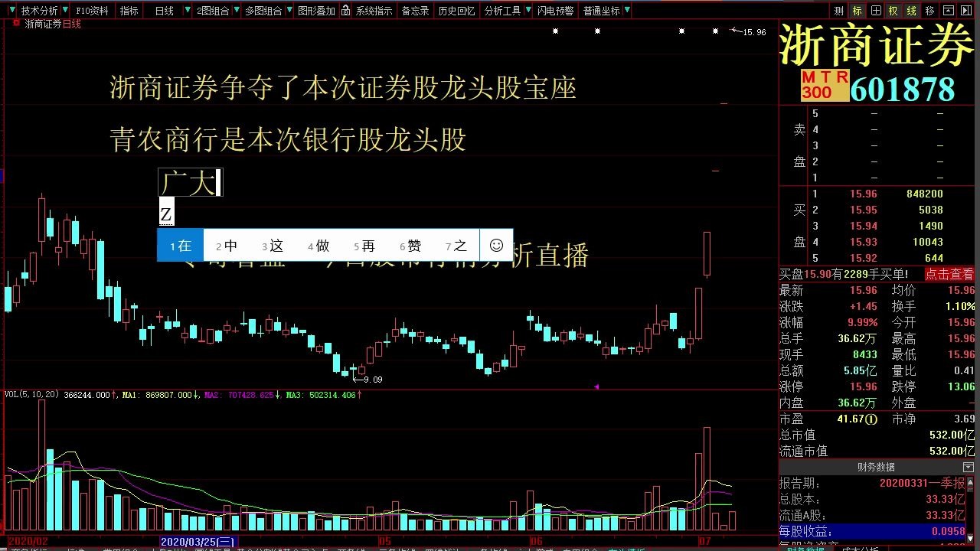The image size is (980, 551).
Task: Click the lock icon beside 图形叠加
Action: point(346,11)
